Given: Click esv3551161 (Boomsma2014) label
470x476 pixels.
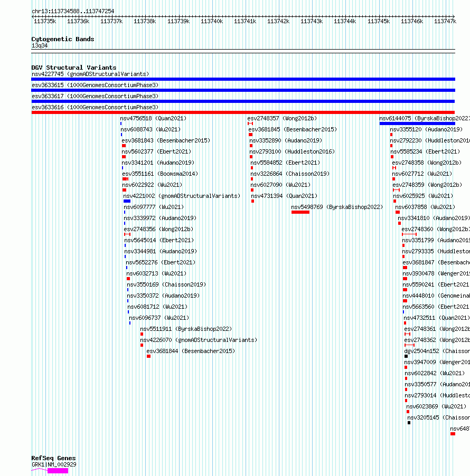Looking at the screenshot, I should coord(160,174).
